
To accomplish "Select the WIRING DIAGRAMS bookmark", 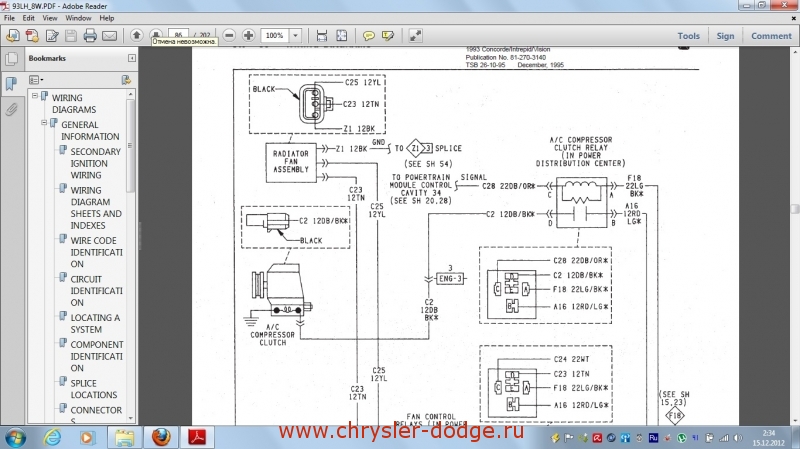I will click(74, 104).
